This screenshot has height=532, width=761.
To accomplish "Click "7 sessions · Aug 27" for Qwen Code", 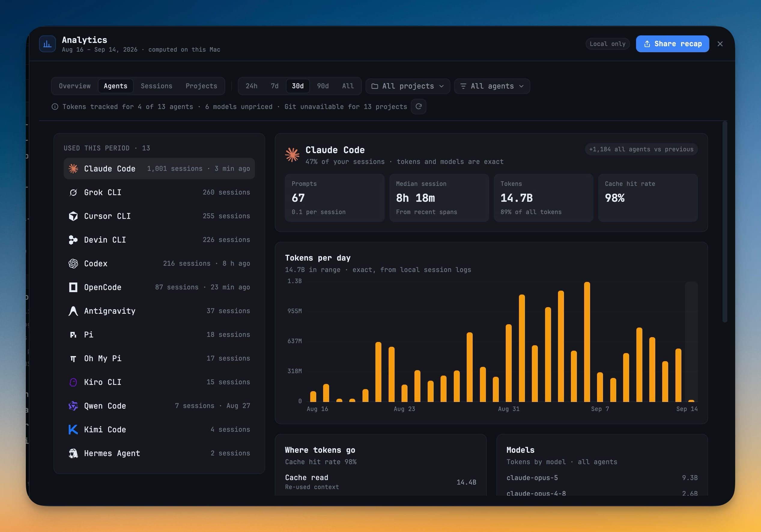I will 212,406.
